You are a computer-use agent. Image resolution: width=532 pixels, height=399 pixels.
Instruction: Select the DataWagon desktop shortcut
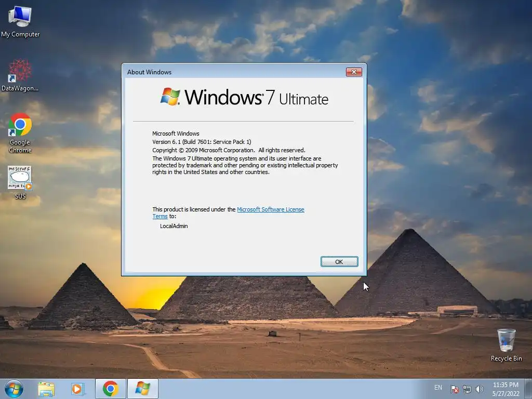(20, 75)
